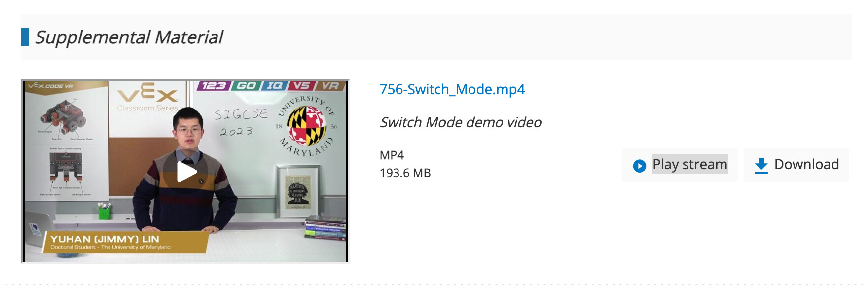
Task: Click the blue marker beside Supplemental Material
Action: click(25, 37)
